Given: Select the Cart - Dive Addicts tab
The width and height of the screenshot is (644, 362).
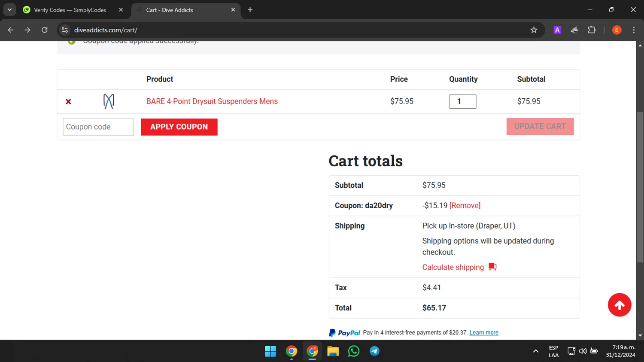Looking at the screenshot, I should point(185,10).
